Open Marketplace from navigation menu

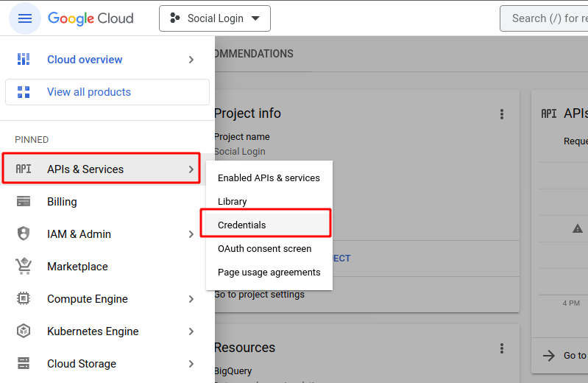tap(77, 267)
